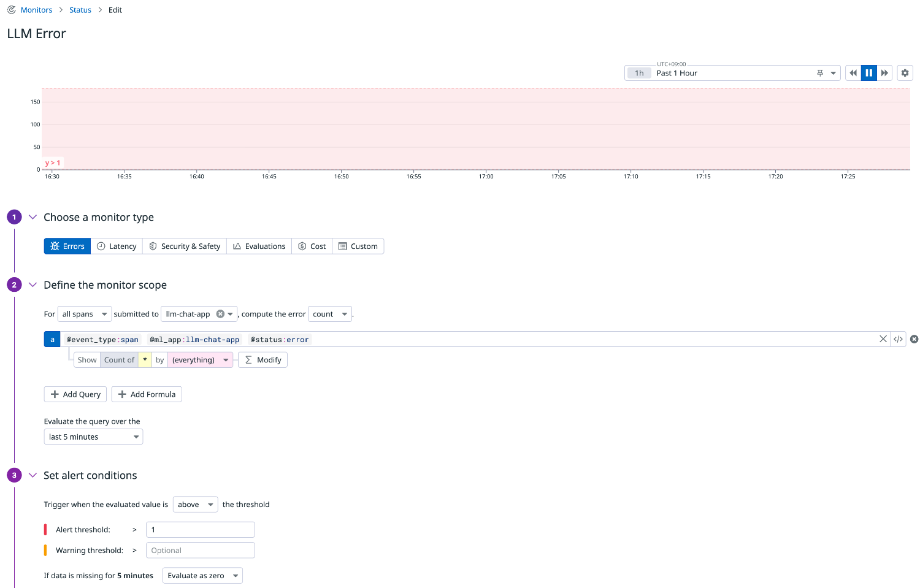Delete query a with the round remove icon
This screenshot has height=588, width=920.
click(x=914, y=339)
